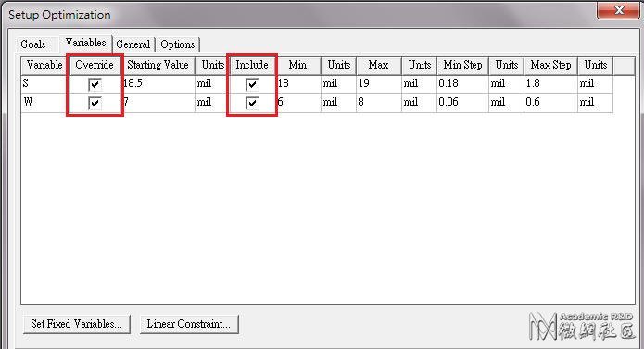The width and height of the screenshot is (644, 349).
Task: Uncheck Include checkbox for variable W
Action: [252, 103]
